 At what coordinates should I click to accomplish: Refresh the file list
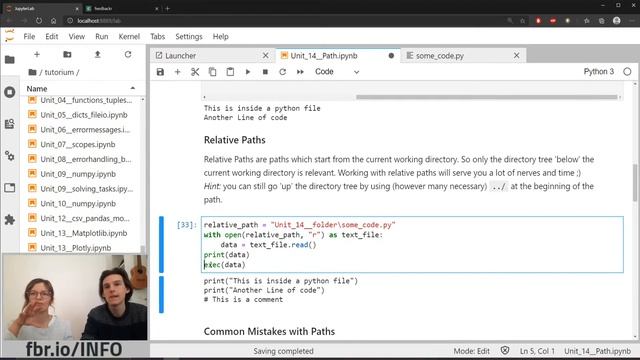coord(128,54)
